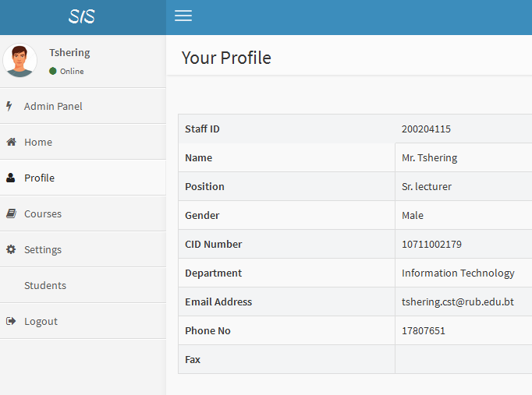
Task: Open the Students section
Action: pyautogui.click(x=45, y=285)
